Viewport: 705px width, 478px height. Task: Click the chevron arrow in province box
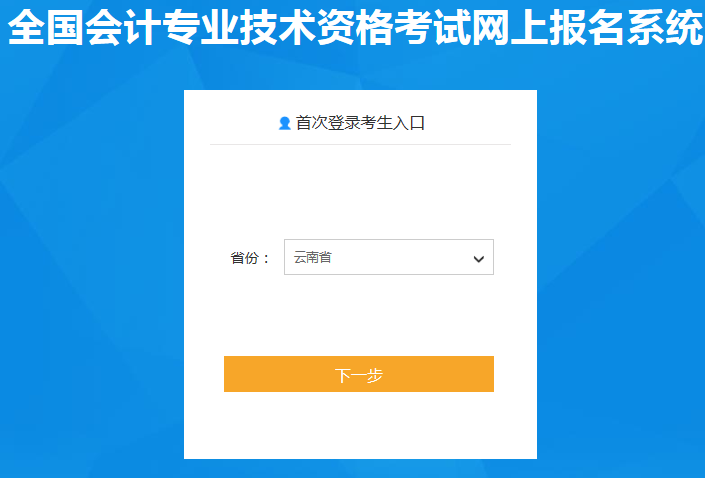(x=479, y=259)
